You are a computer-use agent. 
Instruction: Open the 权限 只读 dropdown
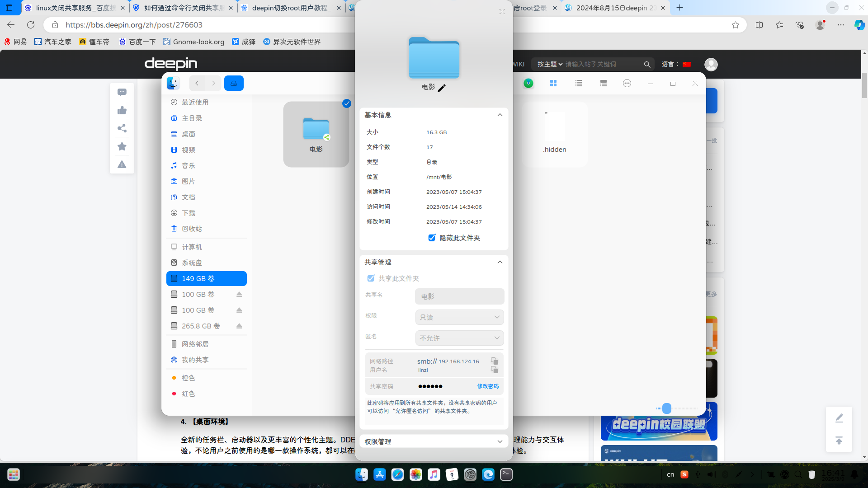pos(459,317)
